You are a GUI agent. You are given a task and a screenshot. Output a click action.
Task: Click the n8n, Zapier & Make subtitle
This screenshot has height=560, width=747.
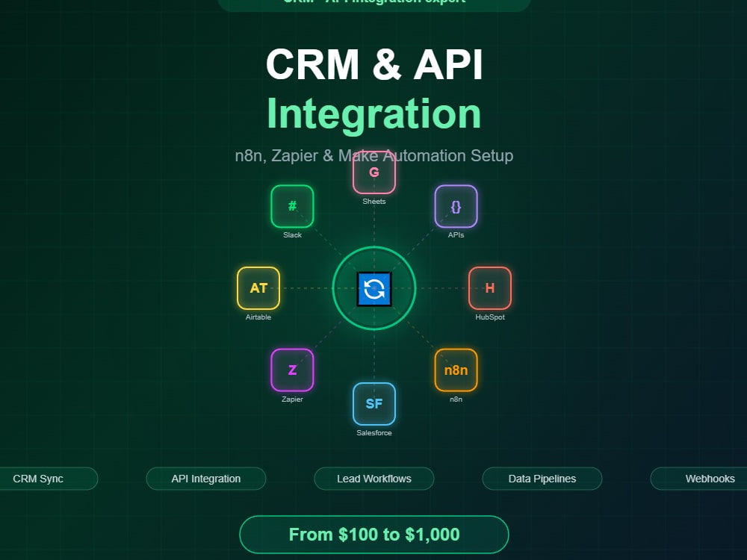click(x=374, y=156)
